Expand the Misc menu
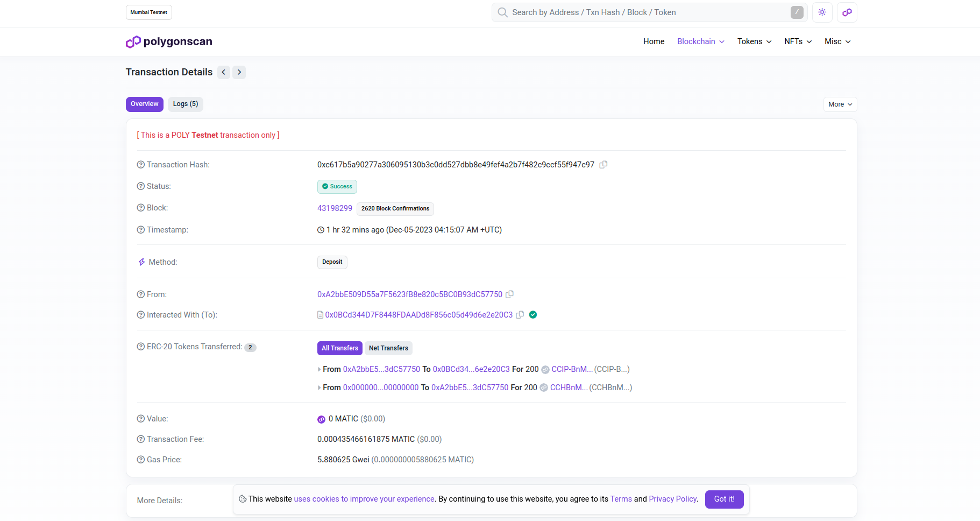The height and width of the screenshot is (521, 980). click(837, 41)
